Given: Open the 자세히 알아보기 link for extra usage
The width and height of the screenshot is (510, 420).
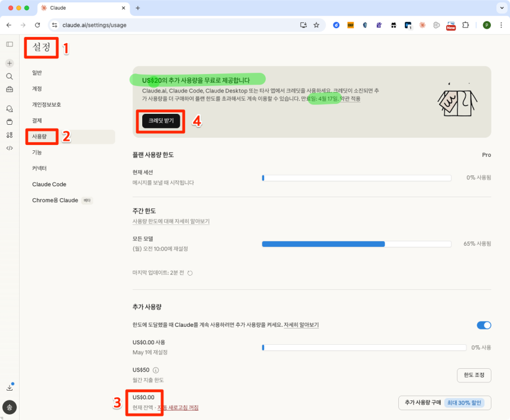Looking at the screenshot, I should tap(301, 325).
